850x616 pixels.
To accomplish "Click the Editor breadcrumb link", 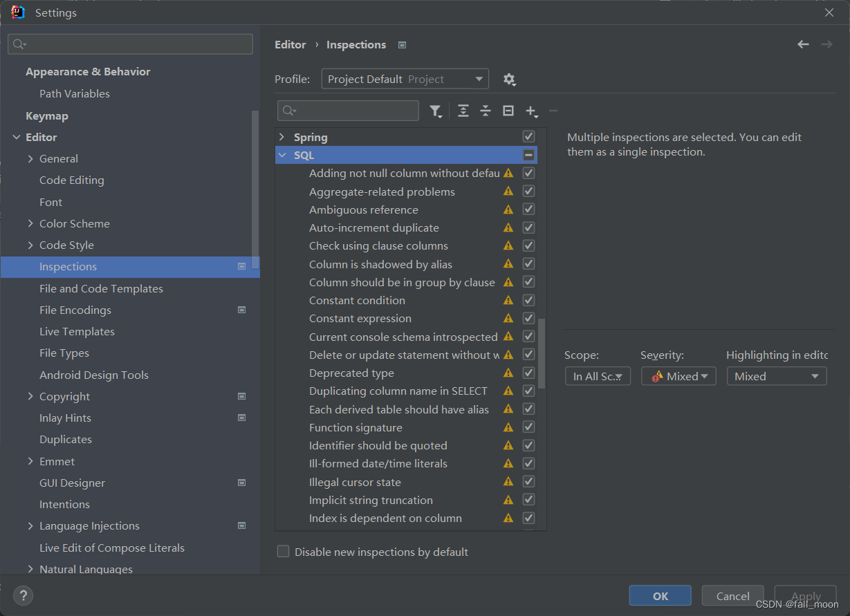I will pos(290,44).
